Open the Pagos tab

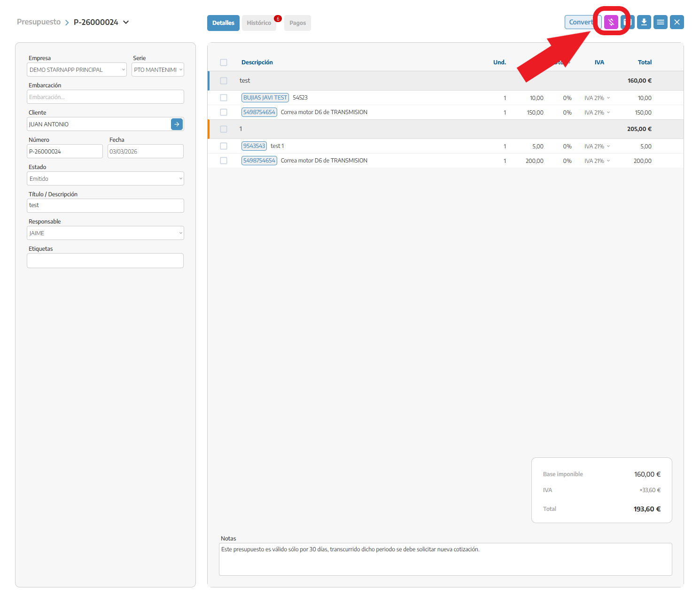pos(297,23)
